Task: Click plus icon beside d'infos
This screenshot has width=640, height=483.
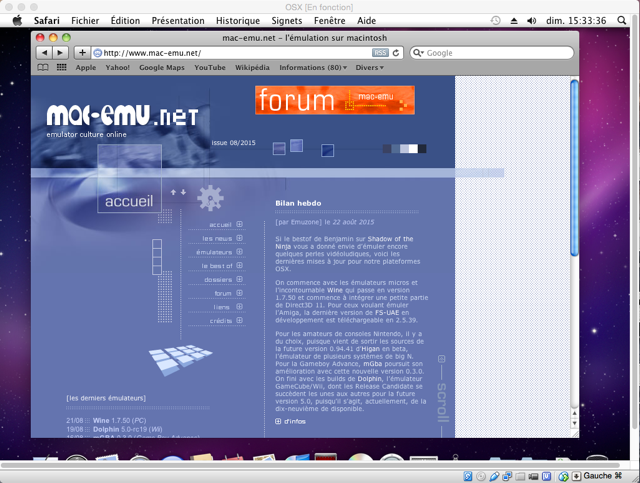Action: point(278,421)
